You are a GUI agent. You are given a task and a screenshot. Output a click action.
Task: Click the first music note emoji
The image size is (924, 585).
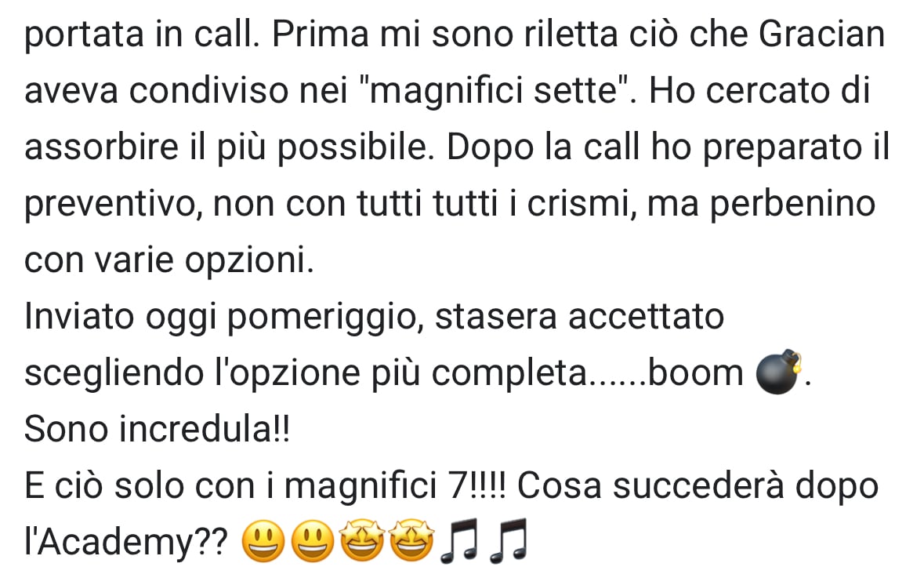(x=460, y=540)
